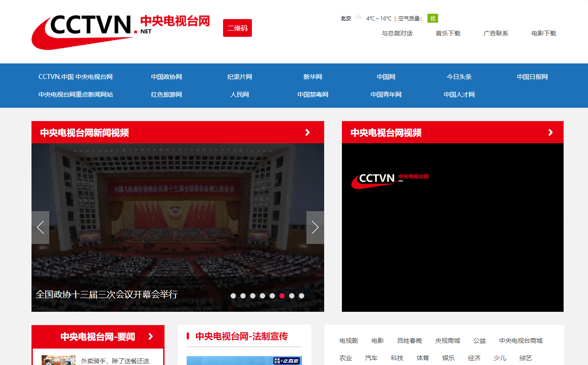
Task: Select 中国人才网 in the navigation bar
Action: click(x=459, y=94)
